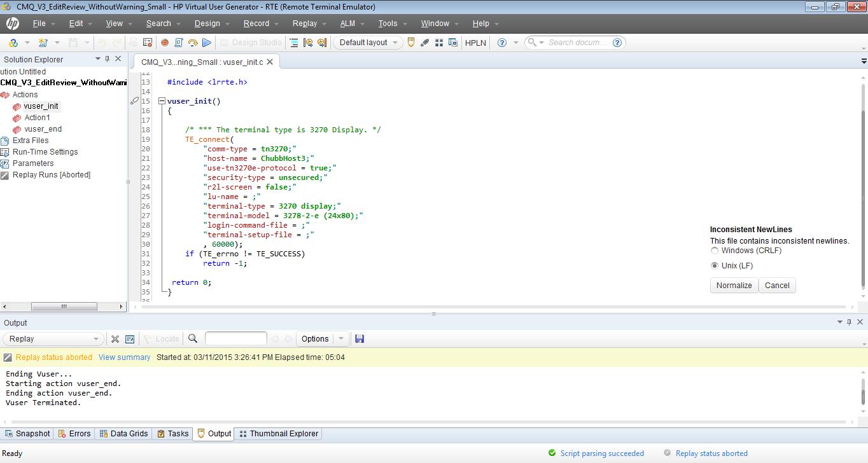
Task: Close the vuser_init.c tab
Action: [270, 62]
